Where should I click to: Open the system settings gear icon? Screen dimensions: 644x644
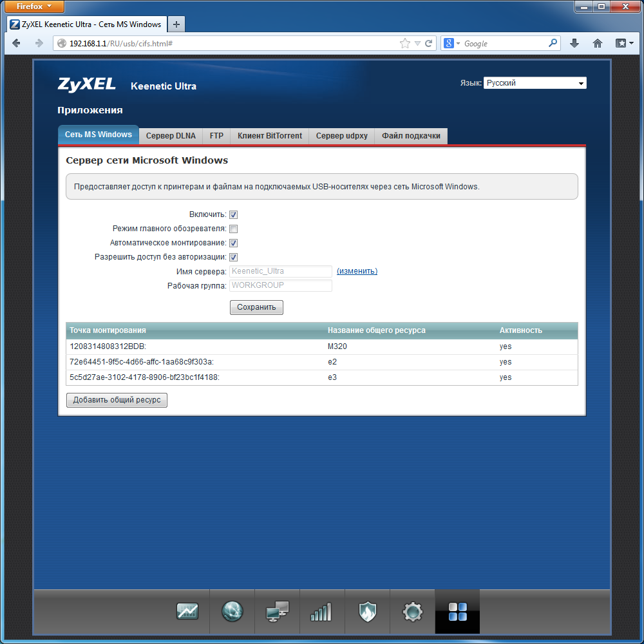click(x=412, y=612)
